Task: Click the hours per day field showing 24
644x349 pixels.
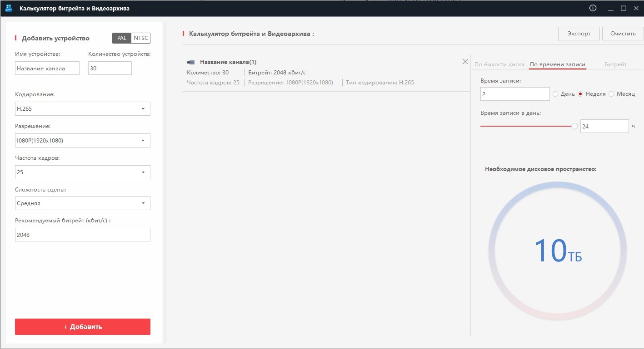Action: (x=604, y=127)
